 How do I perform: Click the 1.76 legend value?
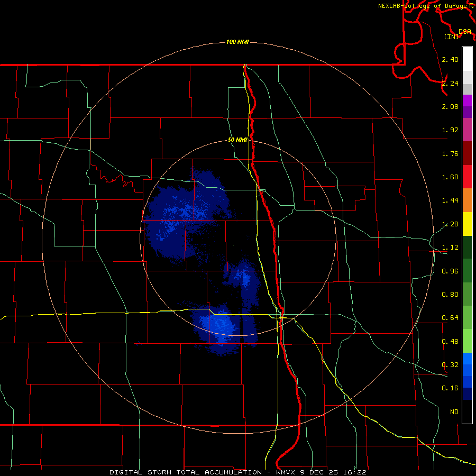pyautogui.click(x=450, y=153)
